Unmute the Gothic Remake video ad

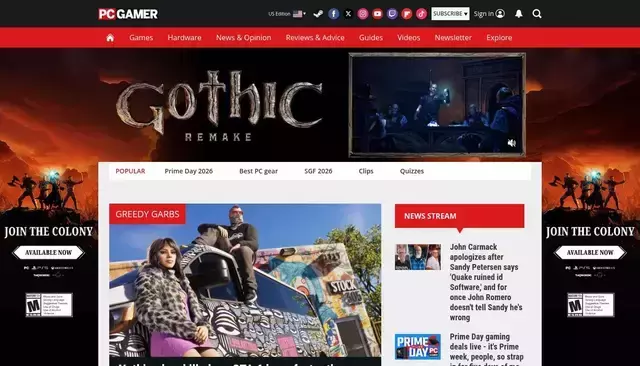coord(511,143)
